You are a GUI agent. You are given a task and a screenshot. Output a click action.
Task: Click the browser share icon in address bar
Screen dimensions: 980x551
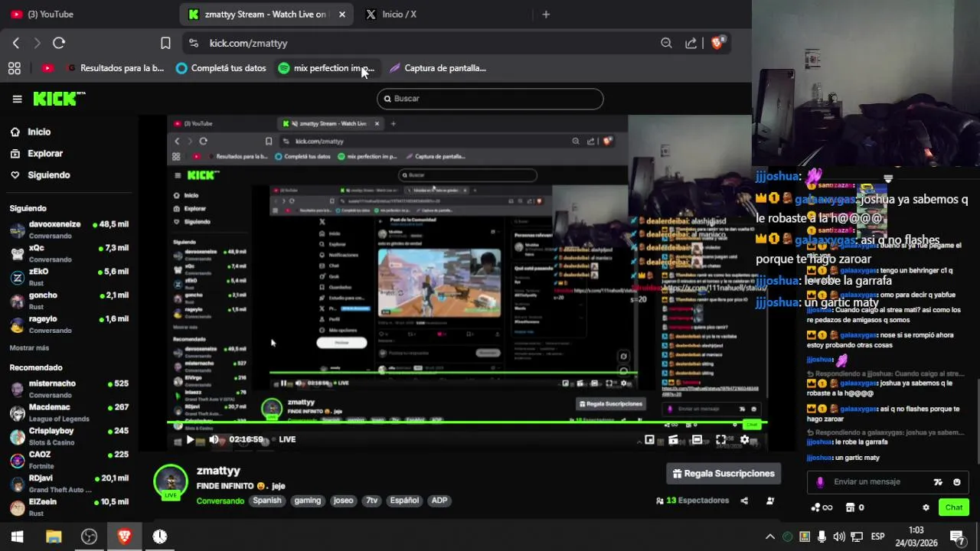691,43
